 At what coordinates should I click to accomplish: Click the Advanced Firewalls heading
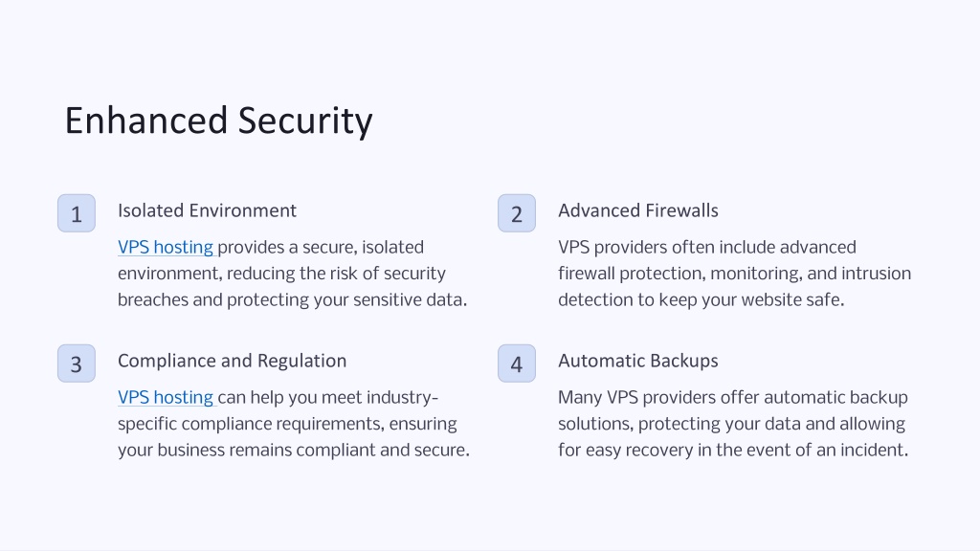[638, 210]
